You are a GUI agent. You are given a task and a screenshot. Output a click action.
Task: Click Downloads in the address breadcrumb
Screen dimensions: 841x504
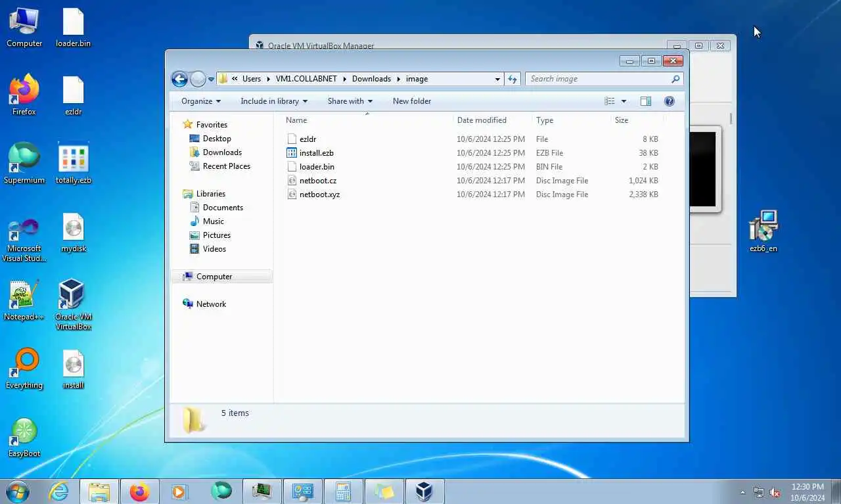point(371,79)
